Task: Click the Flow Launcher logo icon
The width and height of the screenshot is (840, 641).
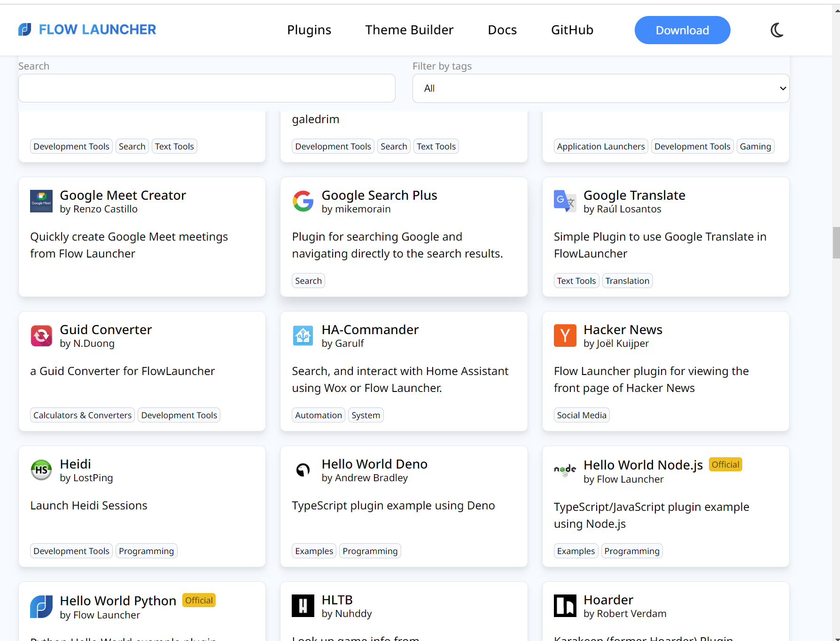Action: click(x=25, y=30)
